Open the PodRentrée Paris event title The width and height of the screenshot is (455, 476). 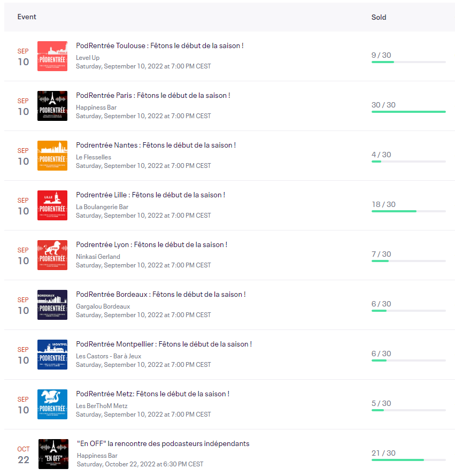click(x=153, y=95)
